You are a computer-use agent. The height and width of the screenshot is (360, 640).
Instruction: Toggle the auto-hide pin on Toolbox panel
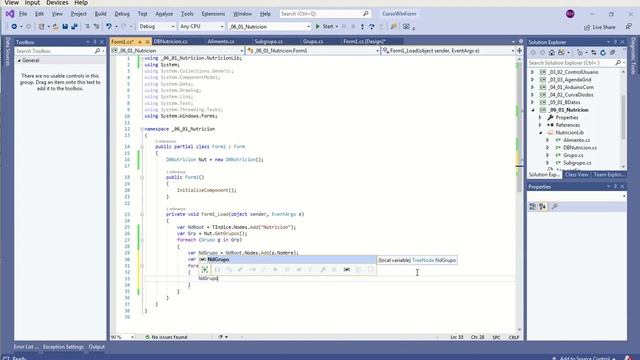95,42
